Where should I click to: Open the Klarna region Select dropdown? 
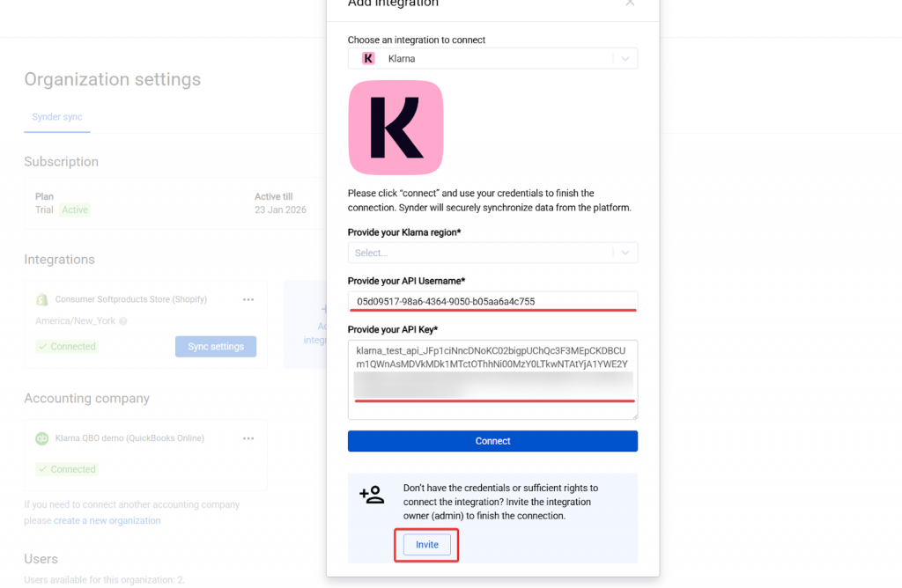492,253
